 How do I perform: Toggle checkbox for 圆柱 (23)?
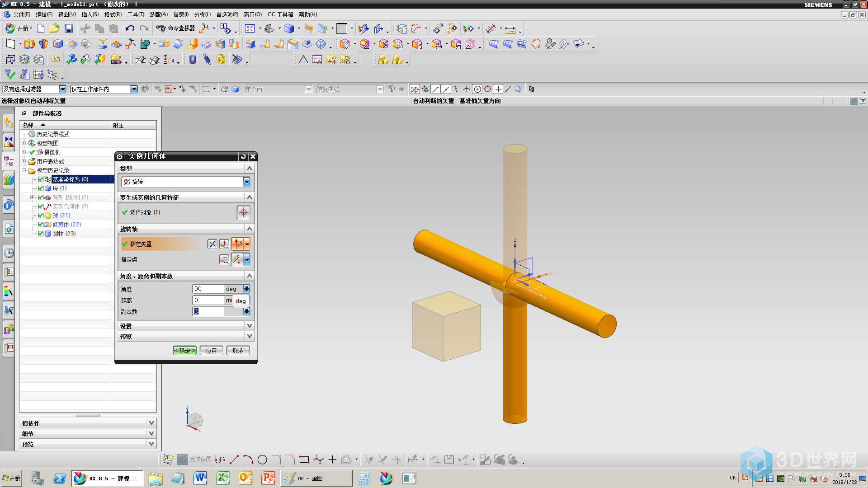coord(41,234)
